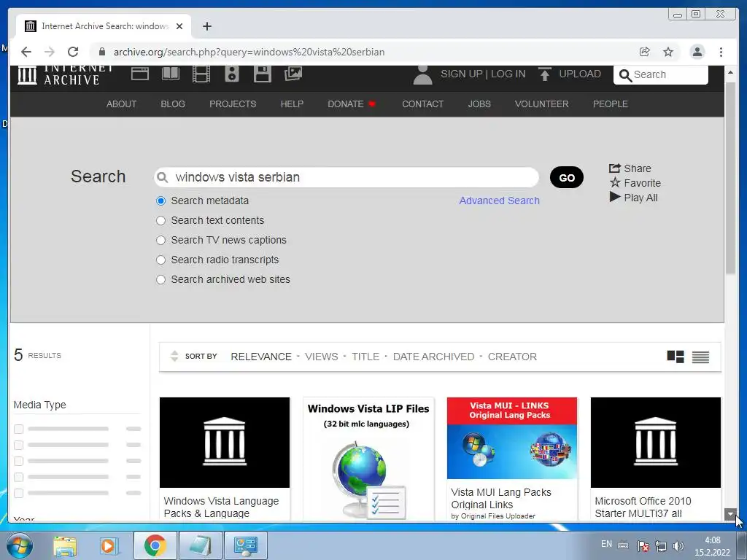This screenshot has width=747, height=560.
Task: Open the BLOG menu item
Action: coord(173,104)
